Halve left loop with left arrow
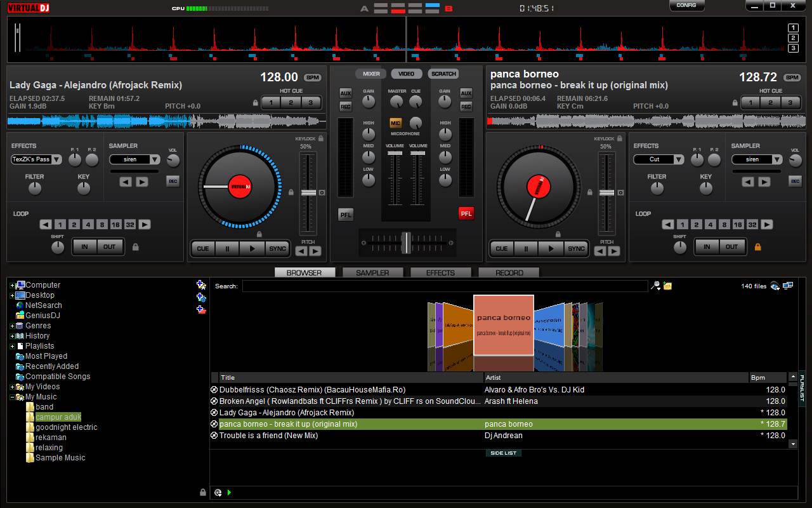Screen dimensions: 812x508 [46, 224]
